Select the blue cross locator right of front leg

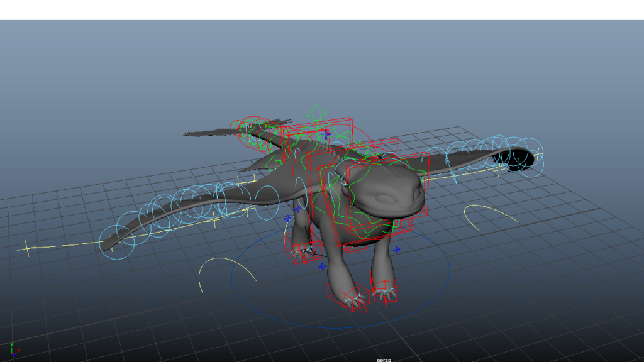[x=397, y=250]
